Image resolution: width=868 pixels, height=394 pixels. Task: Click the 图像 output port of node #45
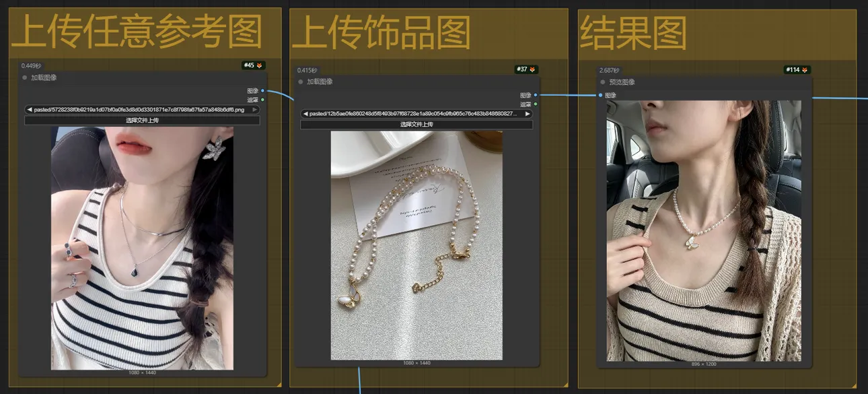pyautogui.click(x=262, y=91)
